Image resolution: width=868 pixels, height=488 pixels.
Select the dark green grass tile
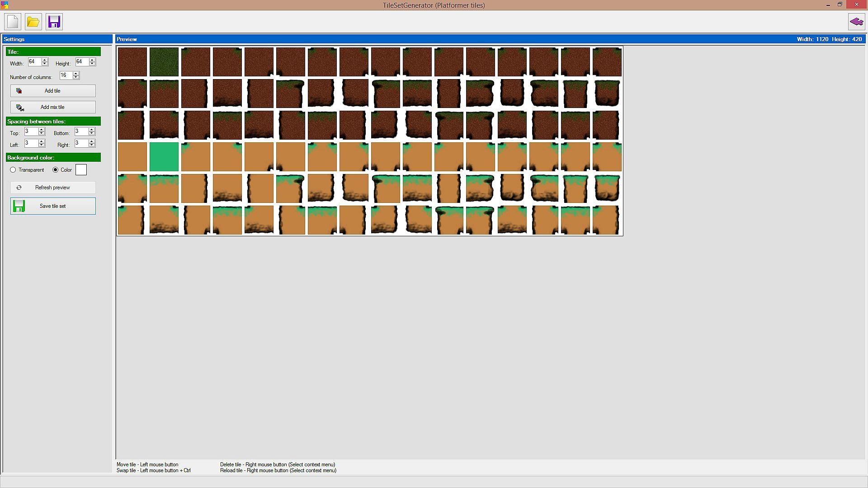164,62
